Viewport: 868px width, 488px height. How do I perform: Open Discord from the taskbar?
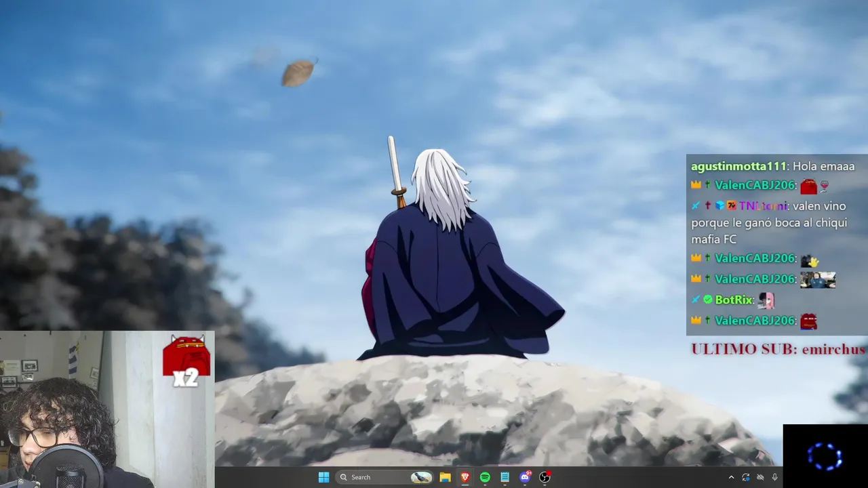coord(525,477)
